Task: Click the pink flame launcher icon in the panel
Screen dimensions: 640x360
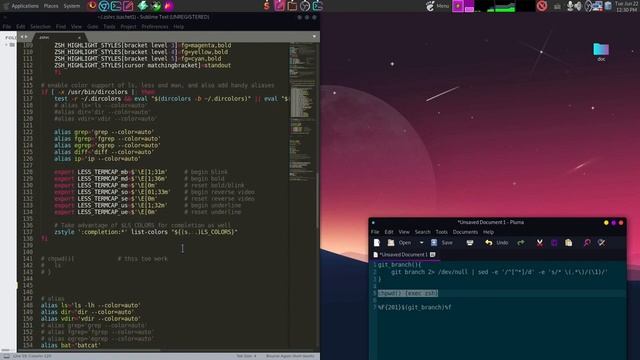Action: coord(168,6)
